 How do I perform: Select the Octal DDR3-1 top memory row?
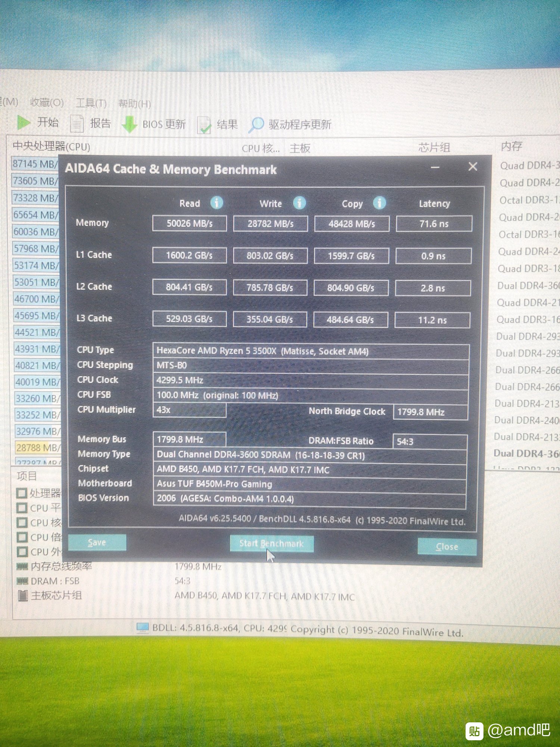529,200
